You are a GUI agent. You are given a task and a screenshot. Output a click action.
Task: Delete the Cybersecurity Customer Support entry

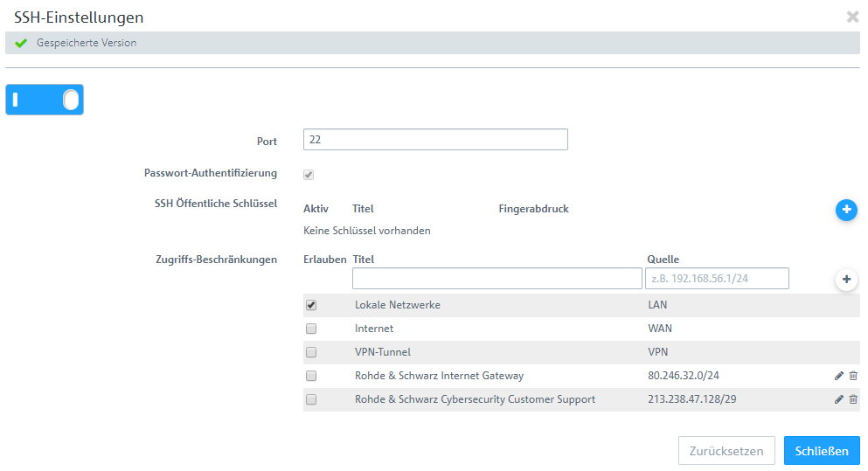coord(853,399)
